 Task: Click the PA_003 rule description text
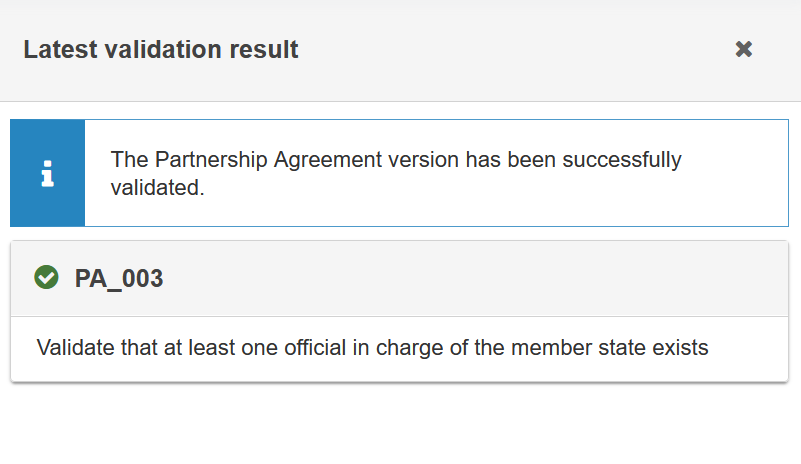[372, 348]
